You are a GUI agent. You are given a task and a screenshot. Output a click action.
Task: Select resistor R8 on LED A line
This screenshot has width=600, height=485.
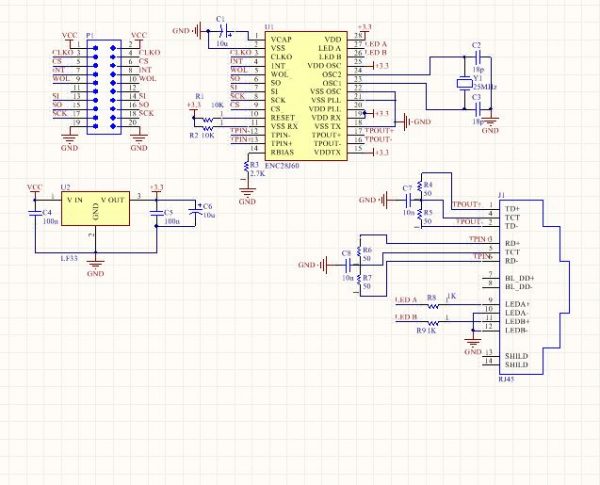tap(433, 305)
